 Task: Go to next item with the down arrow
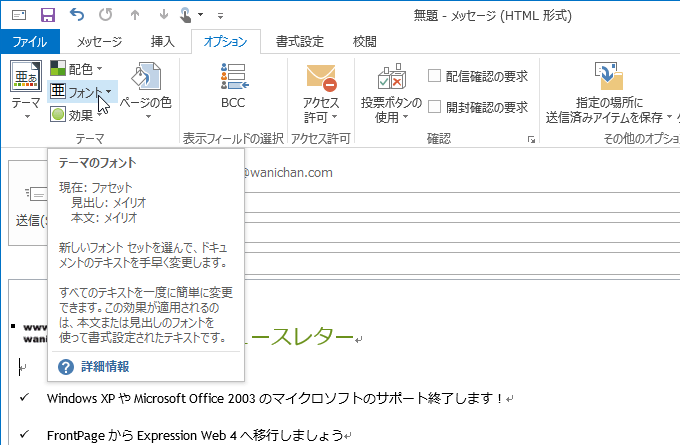pyautogui.click(x=163, y=15)
